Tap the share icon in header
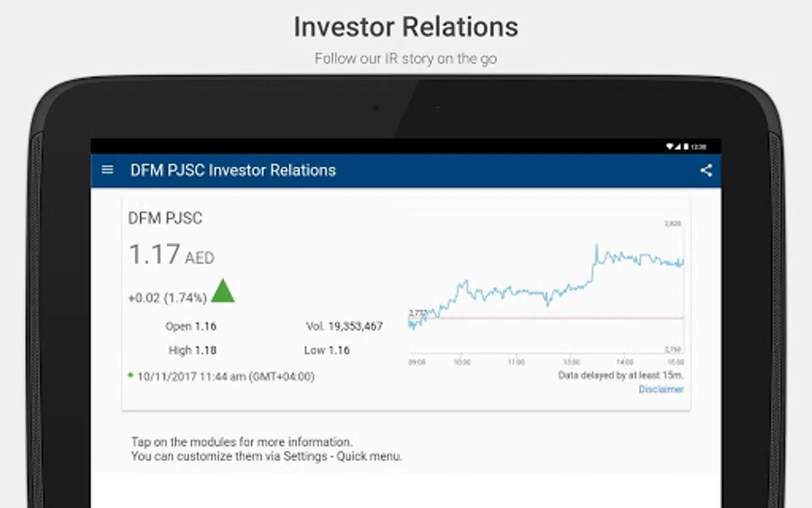 [x=706, y=170]
